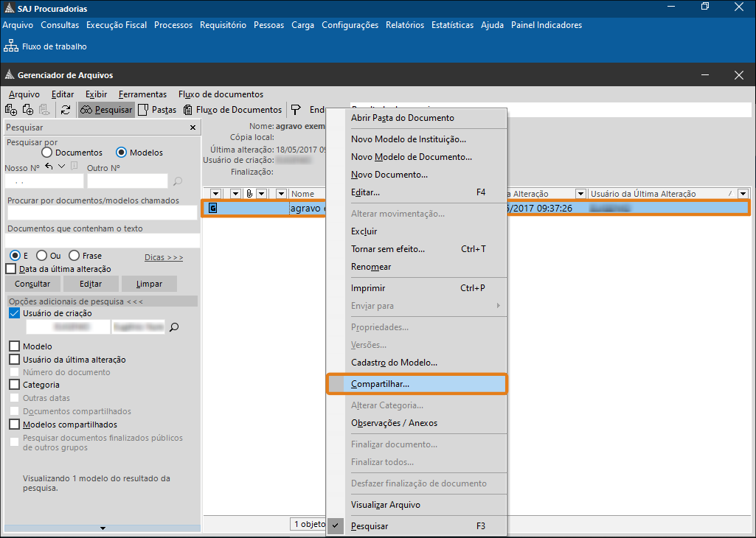Collapse Opções adicionais de pesquisa section
The image size is (756, 538).
point(75,301)
